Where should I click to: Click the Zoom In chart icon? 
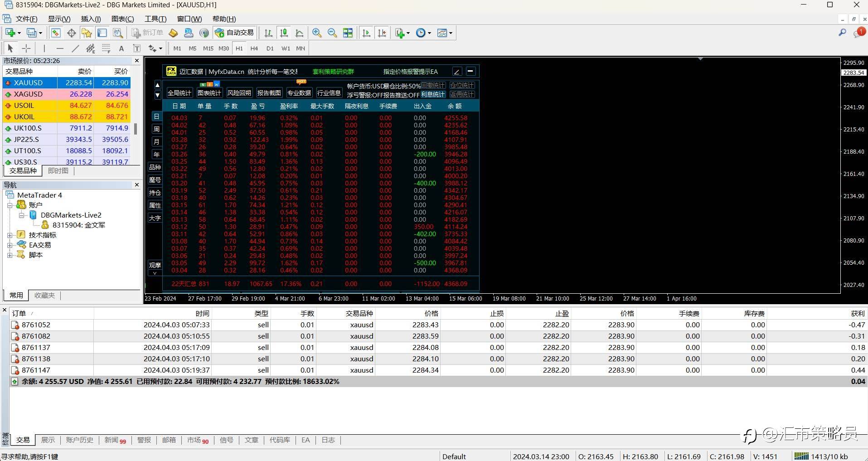317,33
